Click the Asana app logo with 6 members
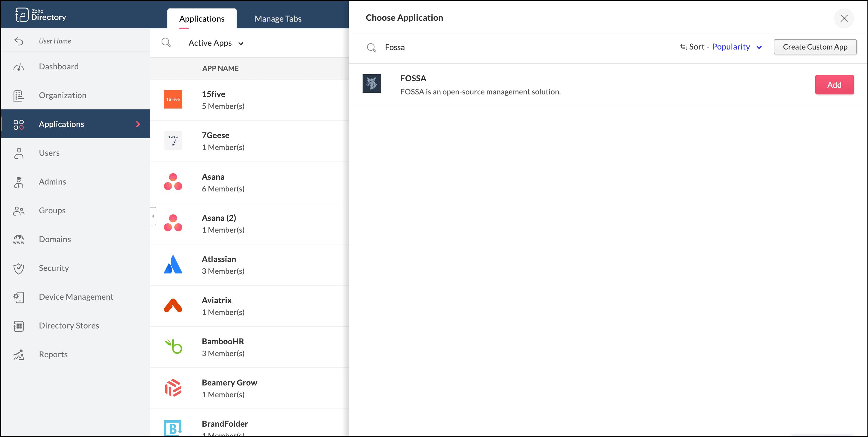 click(173, 182)
